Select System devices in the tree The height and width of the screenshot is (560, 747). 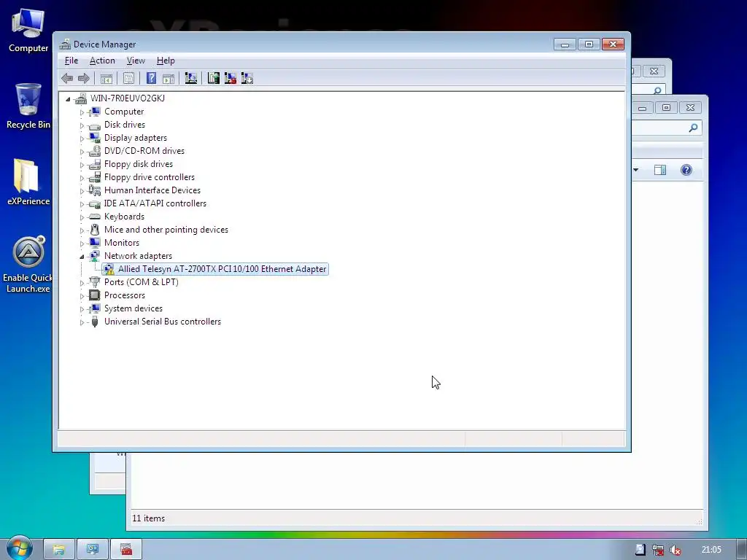tap(133, 308)
